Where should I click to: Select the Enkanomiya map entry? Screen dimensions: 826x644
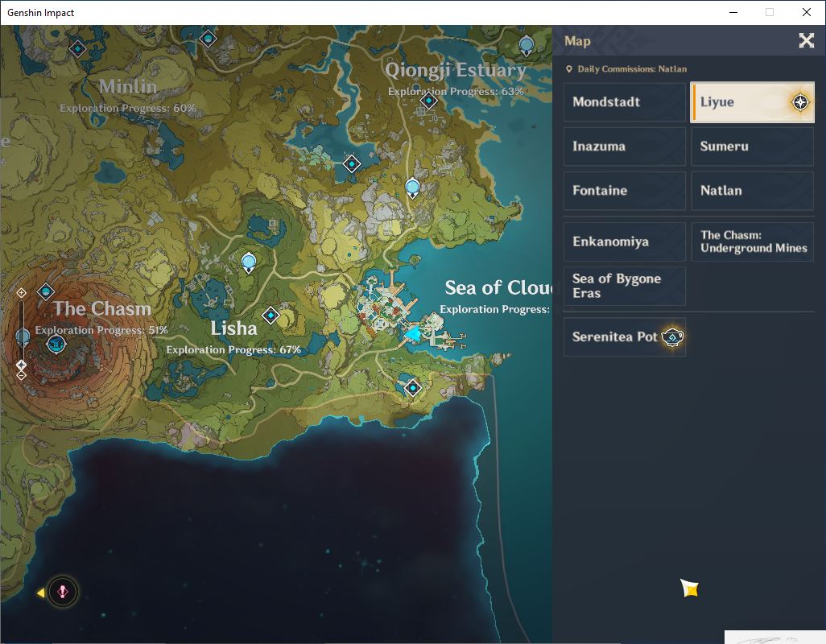[625, 242]
